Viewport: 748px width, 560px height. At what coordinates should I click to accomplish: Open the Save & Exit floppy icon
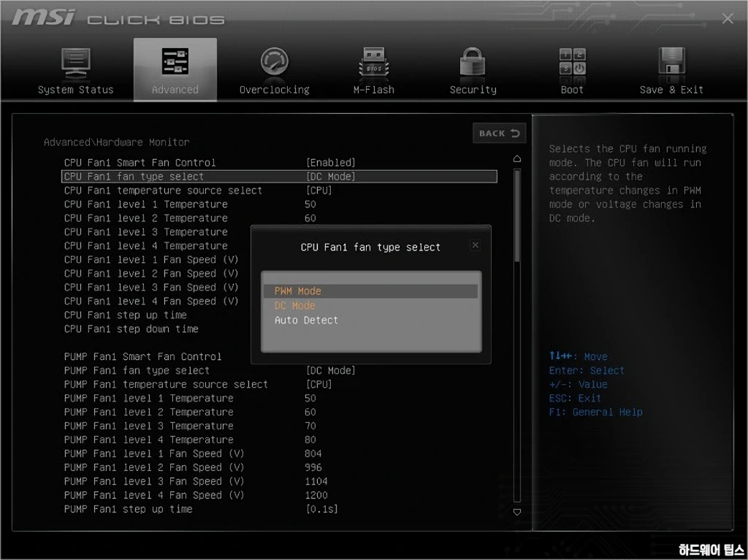671,61
